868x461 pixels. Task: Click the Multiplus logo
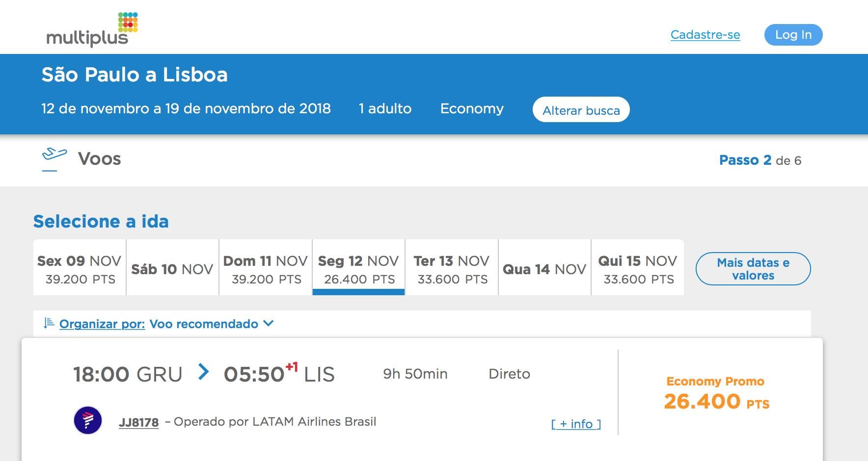pyautogui.click(x=92, y=29)
